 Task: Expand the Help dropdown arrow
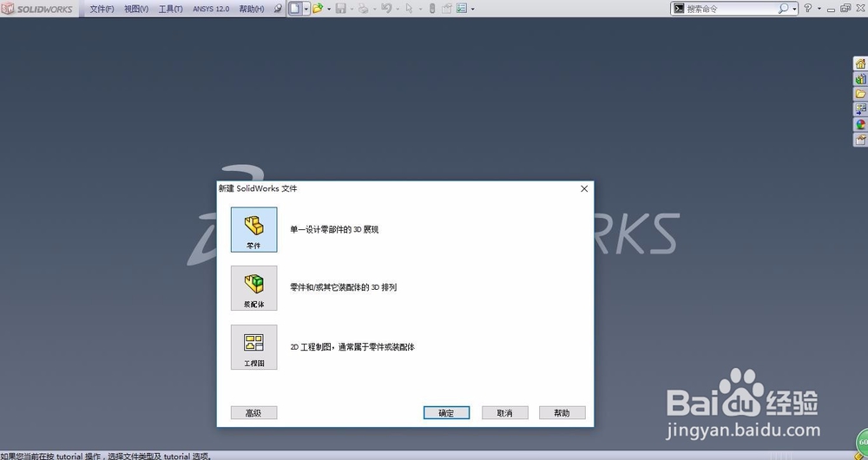pyautogui.click(x=819, y=9)
